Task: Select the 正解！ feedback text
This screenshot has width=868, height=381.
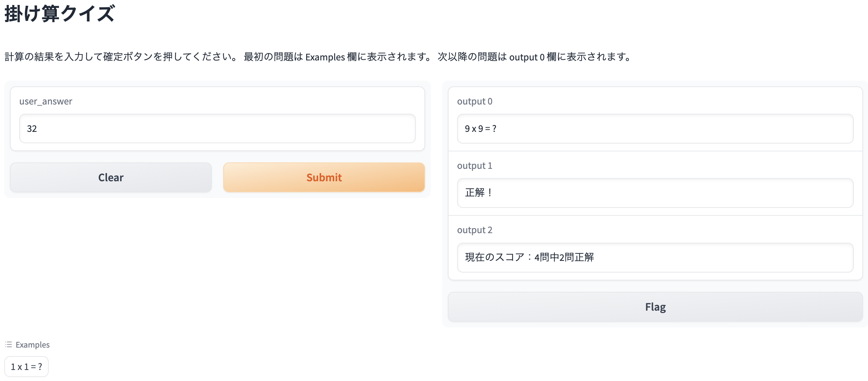Action: 477,194
